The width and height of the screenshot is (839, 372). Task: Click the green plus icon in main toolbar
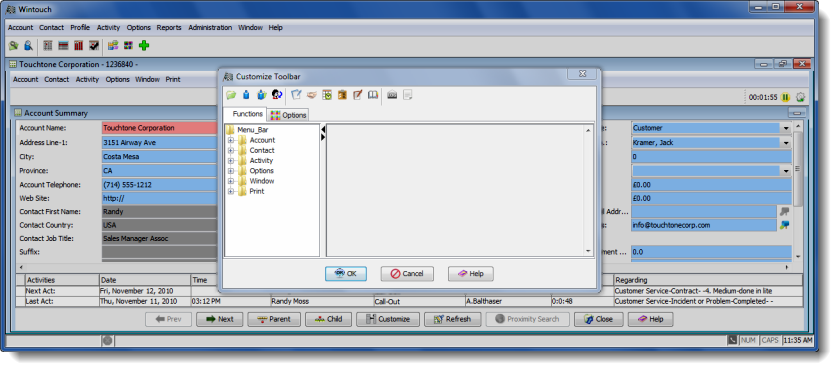coord(144,45)
